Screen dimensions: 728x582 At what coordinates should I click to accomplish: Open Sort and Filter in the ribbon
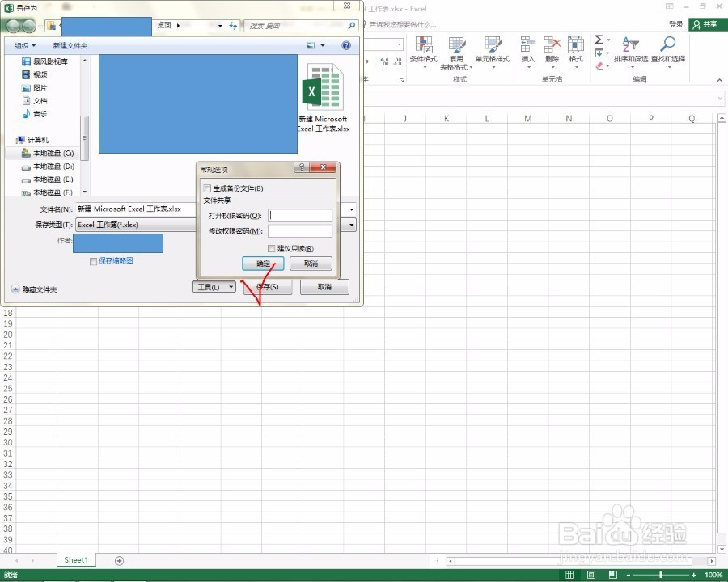click(630, 52)
